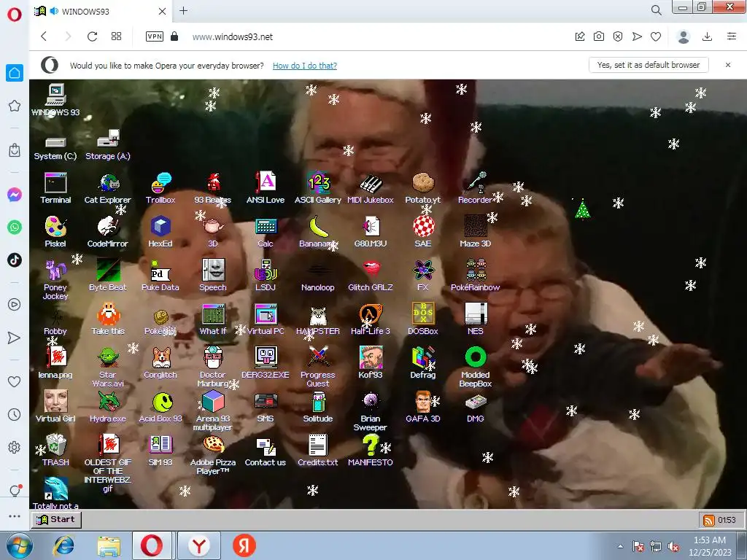
Task: Open Yandex Browser from Windows taskbar
Action: pyautogui.click(x=198, y=545)
